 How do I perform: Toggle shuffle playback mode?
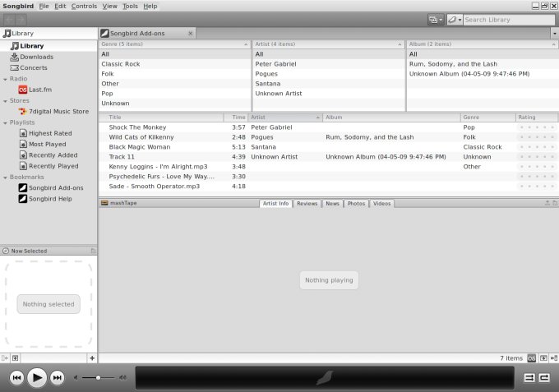click(529, 377)
